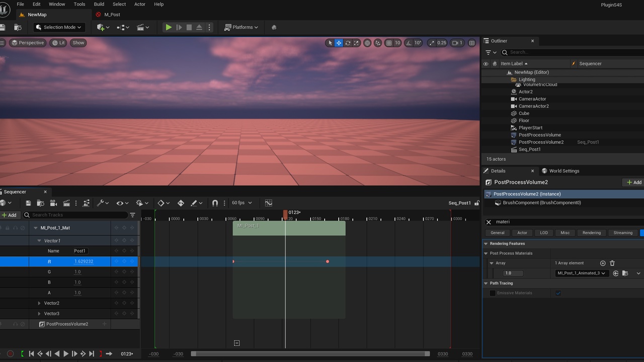
Task: Toggle scale snapping icon in viewport
Action: (x=432, y=43)
